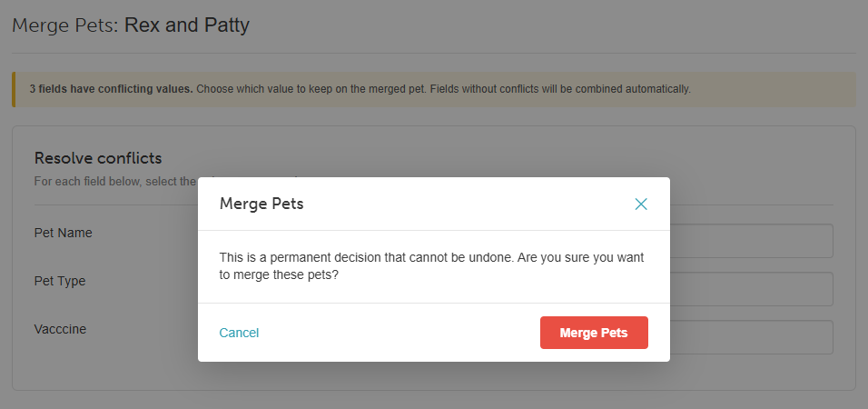Click the Vacccine field label

60,329
